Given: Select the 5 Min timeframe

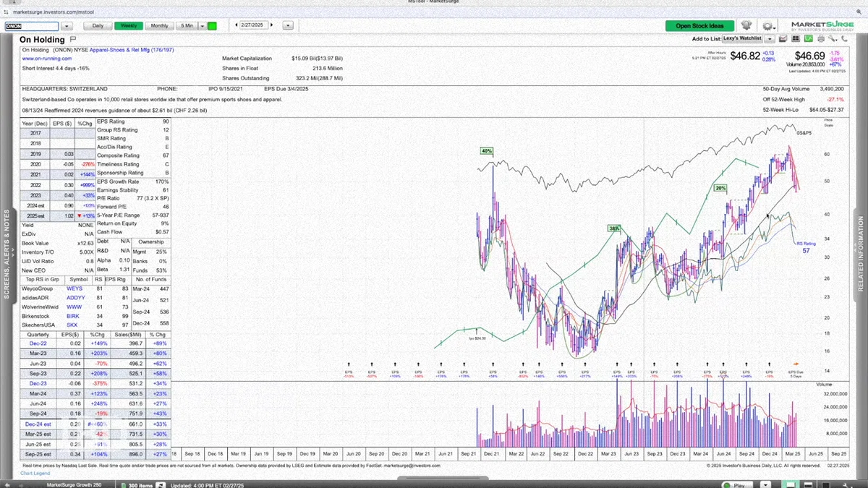Looking at the screenshot, I should click(187, 26).
